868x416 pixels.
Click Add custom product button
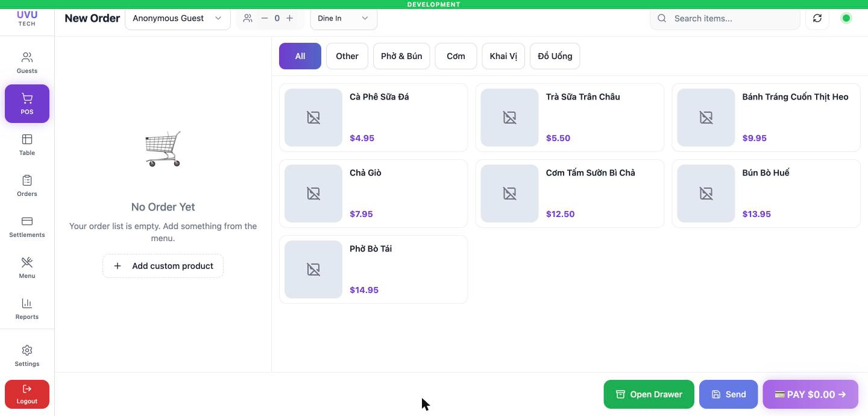[163, 266]
